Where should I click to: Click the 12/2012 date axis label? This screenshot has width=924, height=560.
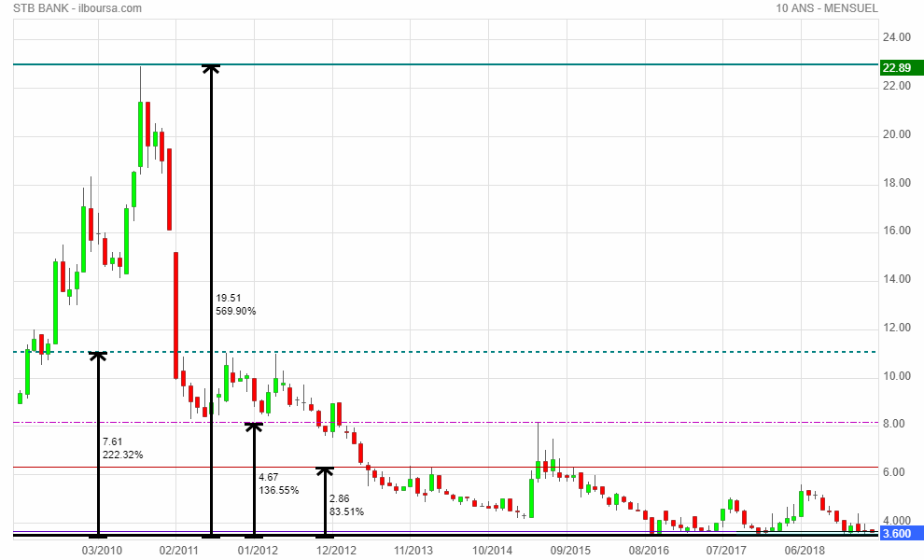[x=336, y=551]
